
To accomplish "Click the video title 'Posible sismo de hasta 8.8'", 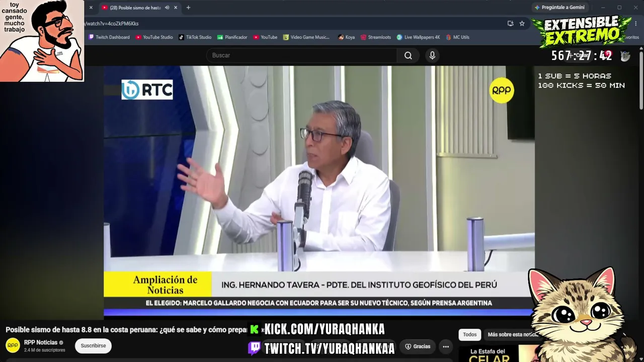I will (x=126, y=330).
